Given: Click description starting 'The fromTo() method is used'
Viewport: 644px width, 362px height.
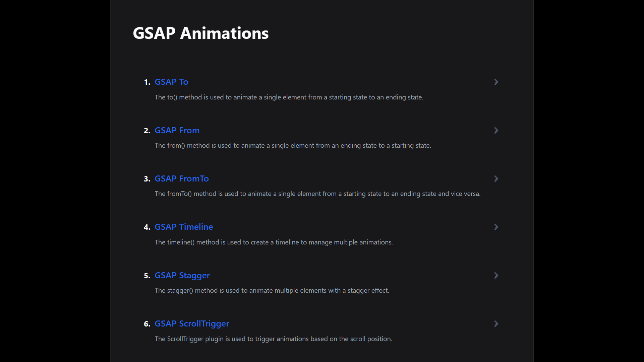Looking at the screenshot, I should 317,194.
